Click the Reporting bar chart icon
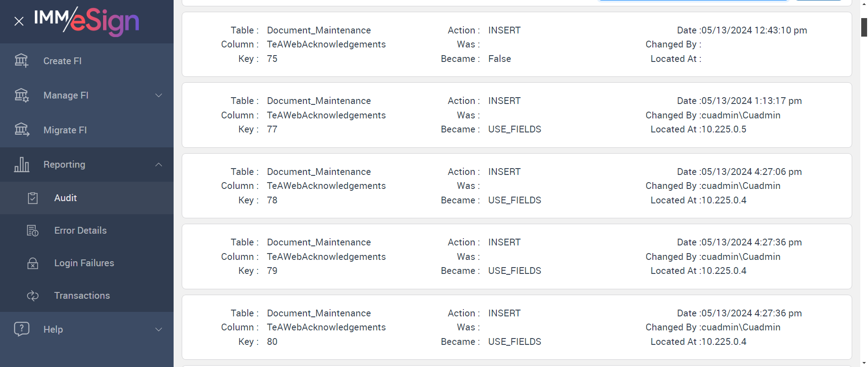The image size is (868, 367). click(x=21, y=165)
